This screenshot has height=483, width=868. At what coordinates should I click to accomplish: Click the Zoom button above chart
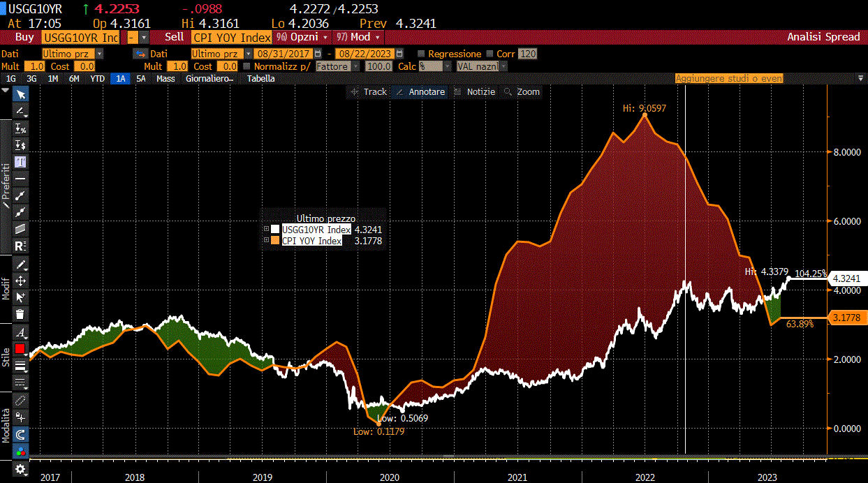click(x=522, y=91)
